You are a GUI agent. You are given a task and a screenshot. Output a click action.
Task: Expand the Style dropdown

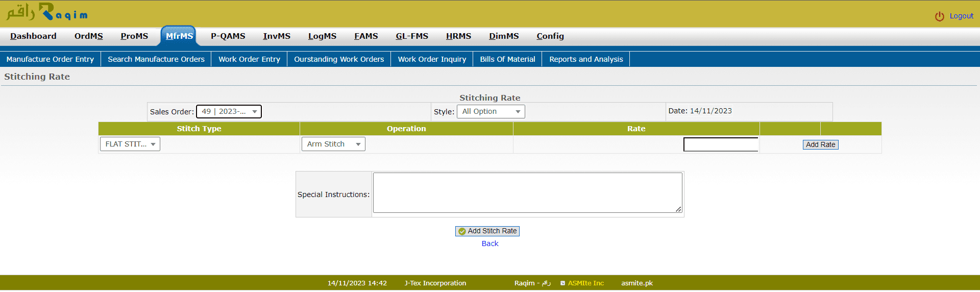[x=491, y=111]
